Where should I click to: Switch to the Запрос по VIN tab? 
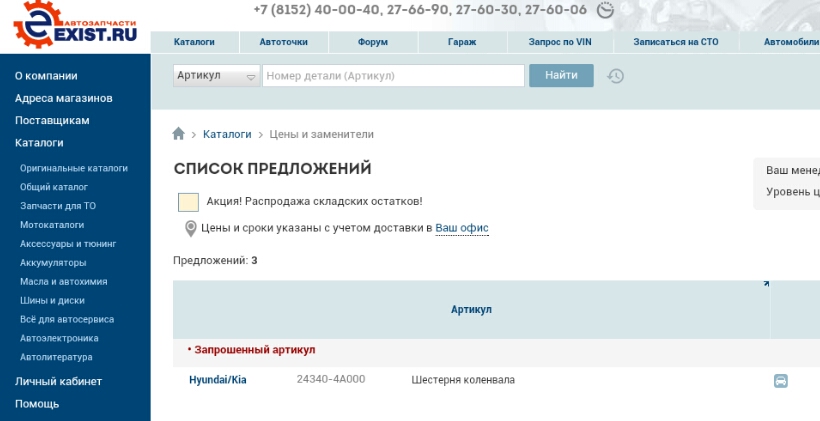[560, 43]
